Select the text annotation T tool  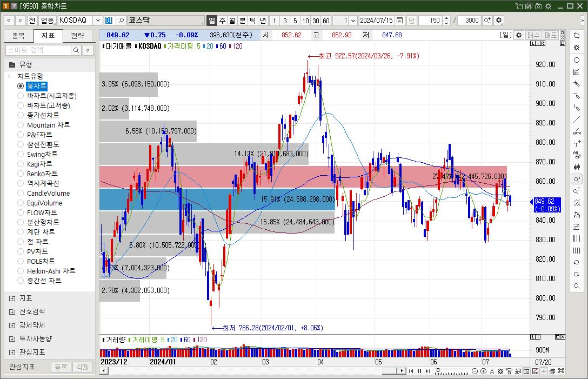pyautogui.click(x=577, y=144)
